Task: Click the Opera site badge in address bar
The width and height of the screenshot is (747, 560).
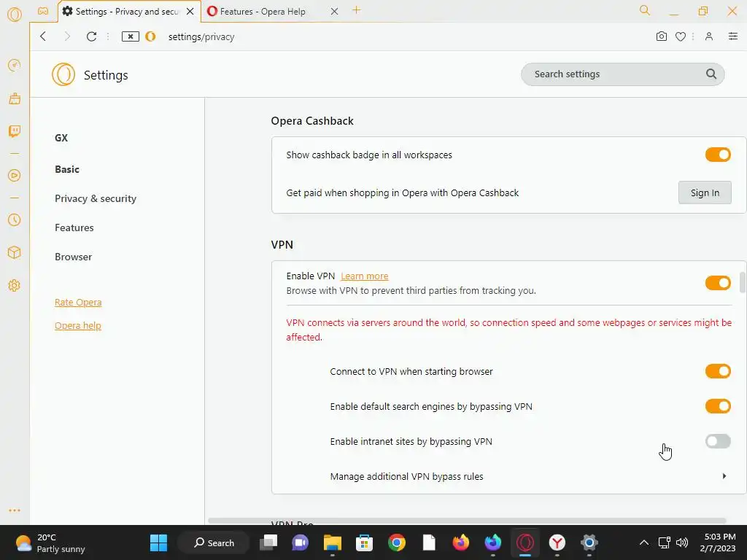Action: coord(150,36)
